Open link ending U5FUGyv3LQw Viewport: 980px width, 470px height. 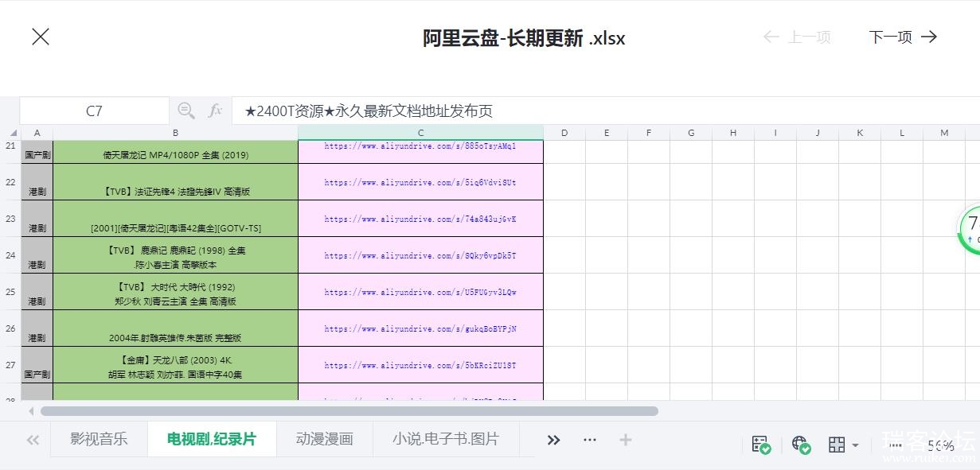tap(420, 292)
